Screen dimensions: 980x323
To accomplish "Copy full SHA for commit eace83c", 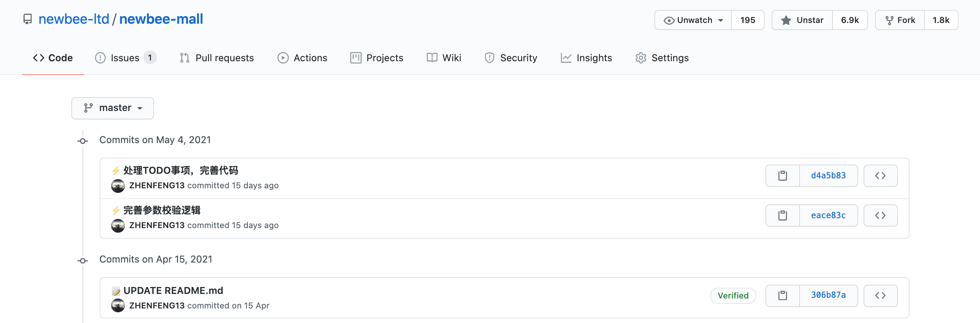I will (783, 215).
